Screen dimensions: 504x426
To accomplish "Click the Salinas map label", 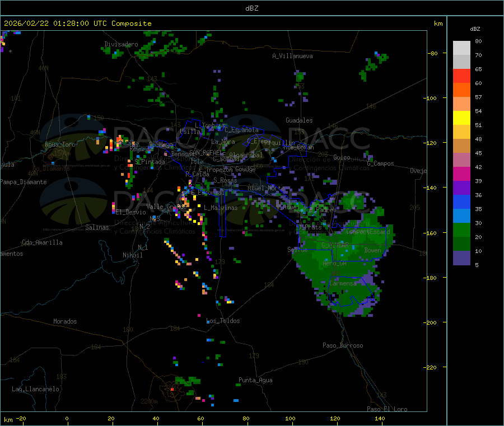I will pos(97,227).
